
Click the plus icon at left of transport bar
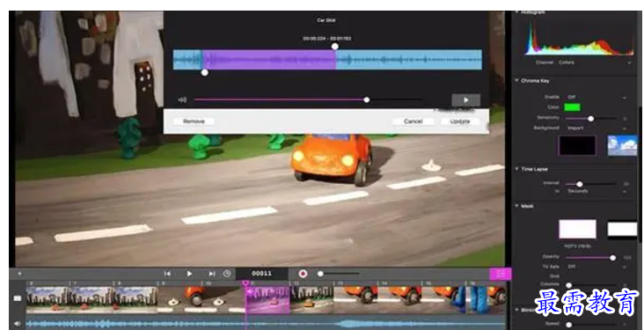19,274
